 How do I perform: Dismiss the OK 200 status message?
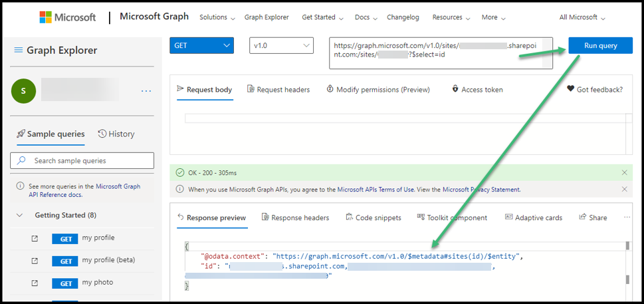pyautogui.click(x=624, y=173)
